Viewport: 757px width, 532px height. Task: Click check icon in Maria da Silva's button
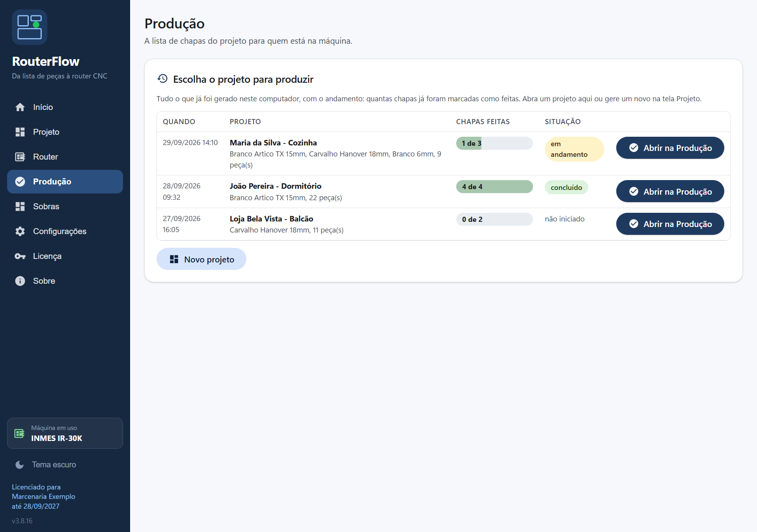click(x=634, y=148)
